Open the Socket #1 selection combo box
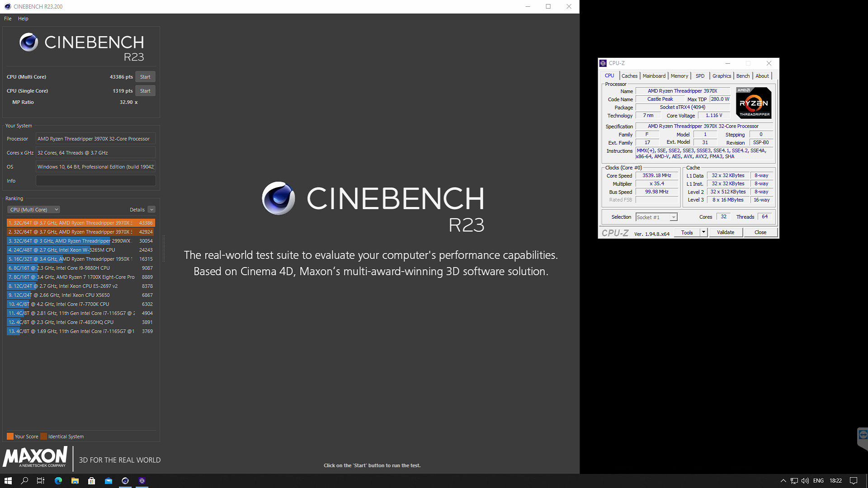868x488 pixels. click(x=656, y=217)
